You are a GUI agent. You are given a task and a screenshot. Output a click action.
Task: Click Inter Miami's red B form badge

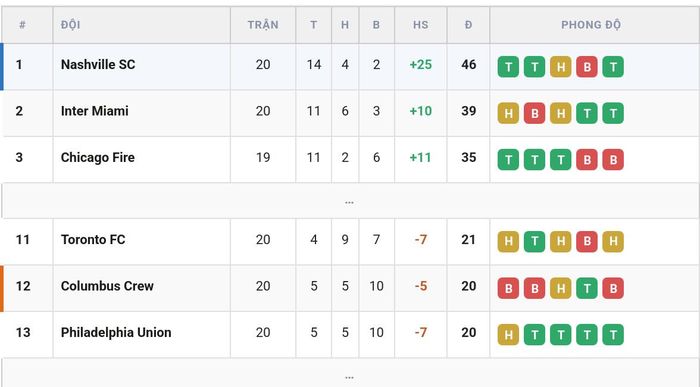(534, 113)
